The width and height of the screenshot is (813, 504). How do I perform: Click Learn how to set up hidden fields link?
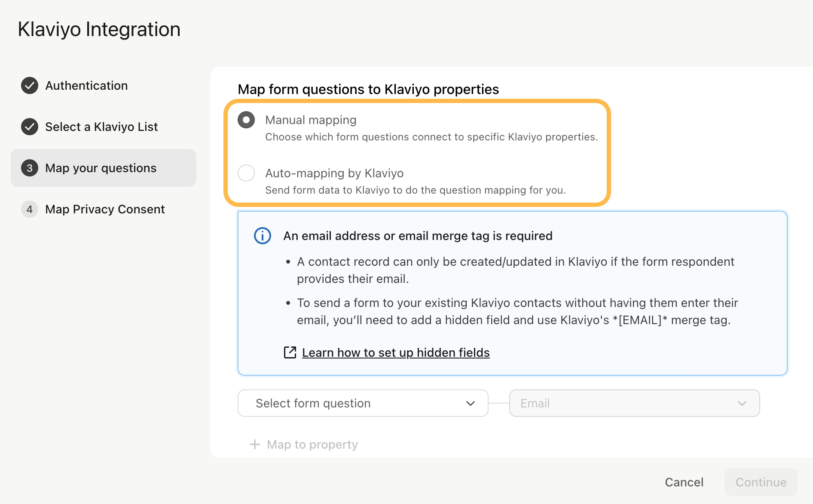(x=396, y=352)
